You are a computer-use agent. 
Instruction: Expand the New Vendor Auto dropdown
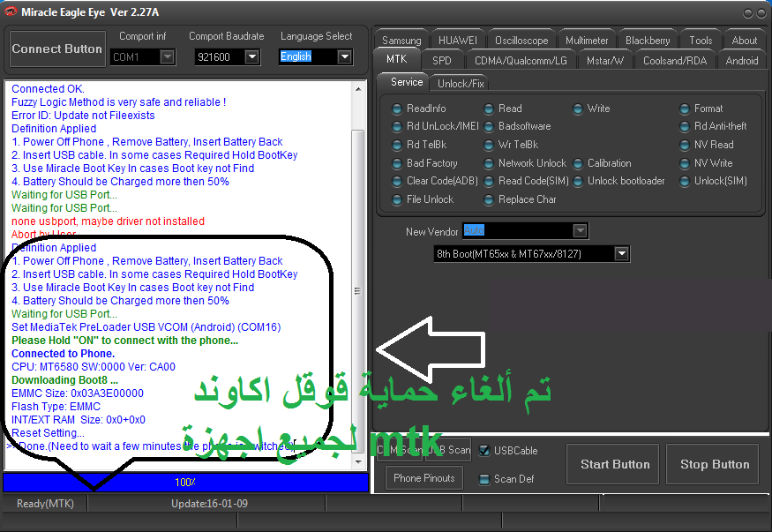coord(580,231)
